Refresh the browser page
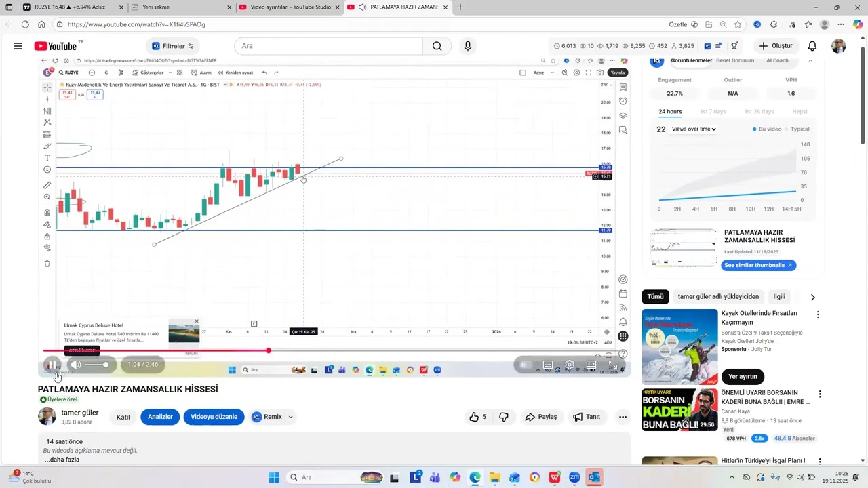 [x=25, y=24]
